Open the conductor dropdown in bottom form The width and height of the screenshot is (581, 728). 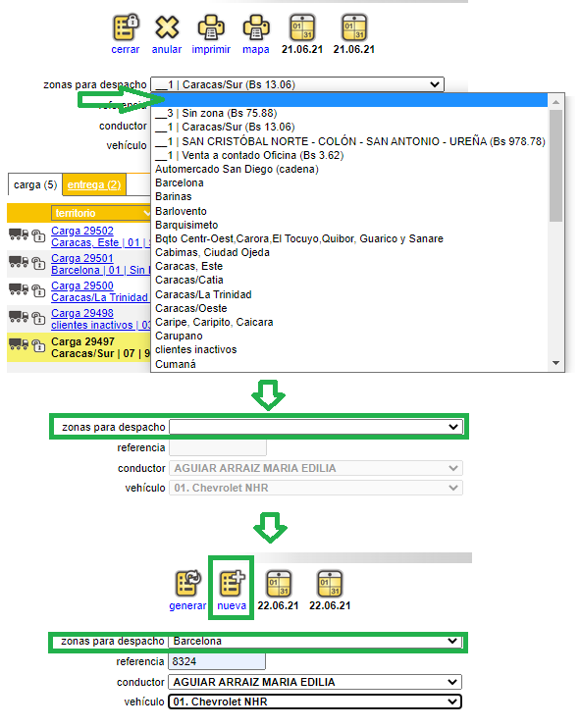coord(315,682)
